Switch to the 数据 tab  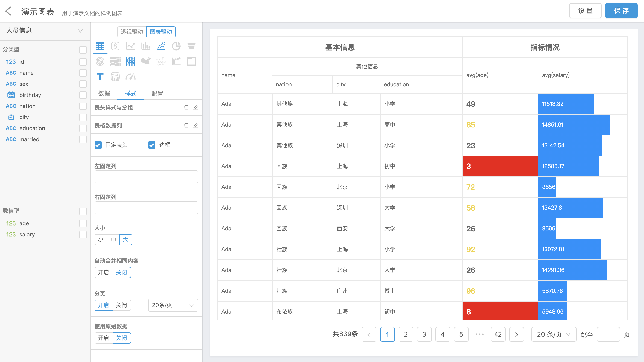(x=104, y=94)
